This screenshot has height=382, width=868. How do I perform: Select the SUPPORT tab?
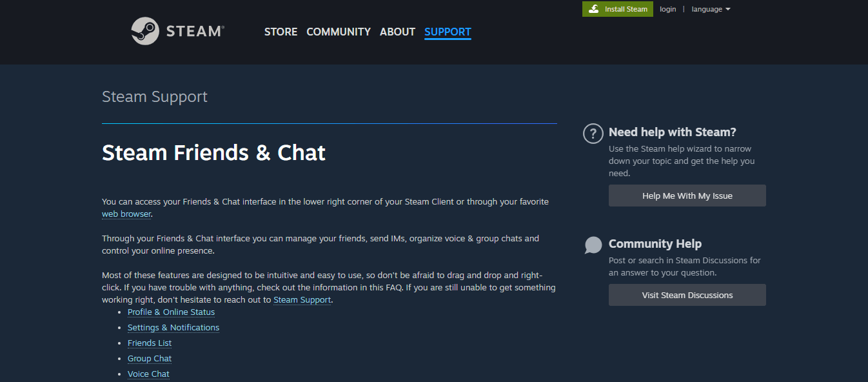click(x=448, y=32)
